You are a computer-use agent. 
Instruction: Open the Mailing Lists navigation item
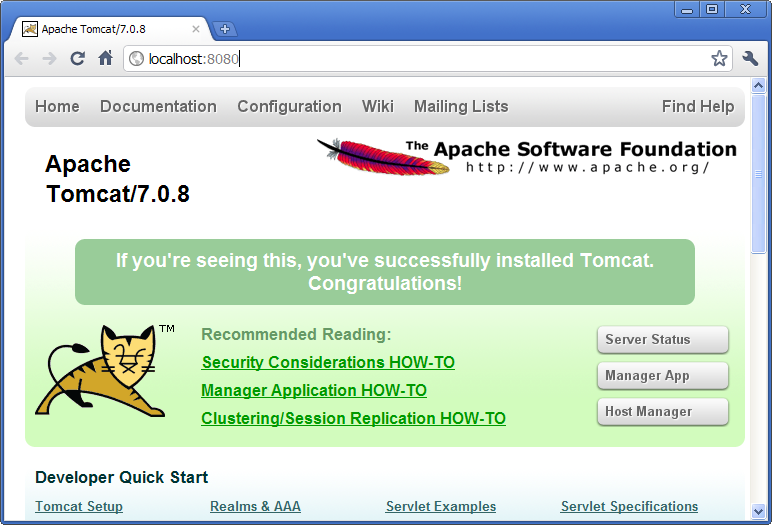tap(461, 106)
